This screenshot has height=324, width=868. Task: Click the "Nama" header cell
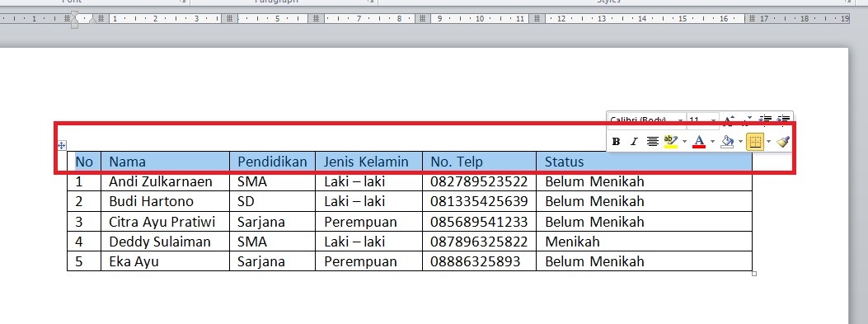[165, 161]
